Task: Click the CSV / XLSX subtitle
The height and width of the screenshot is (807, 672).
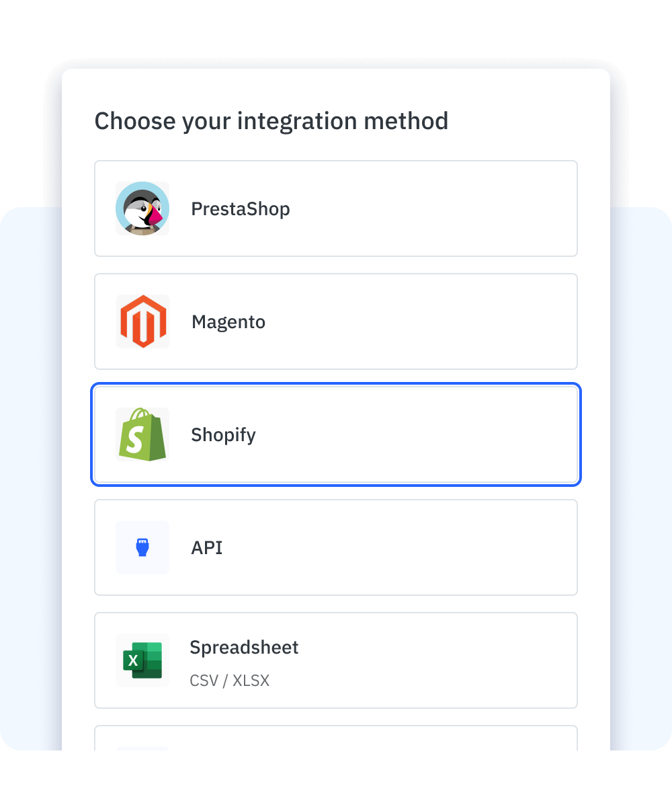Action: [x=229, y=681]
